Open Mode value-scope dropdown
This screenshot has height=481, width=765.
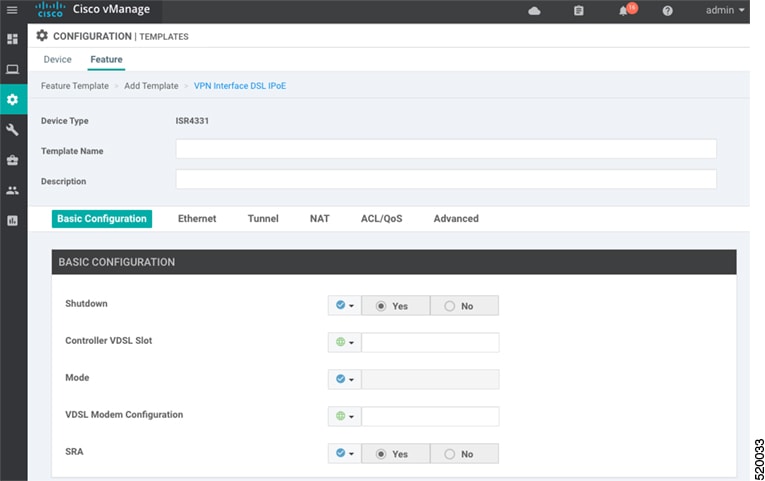pos(344,379)
